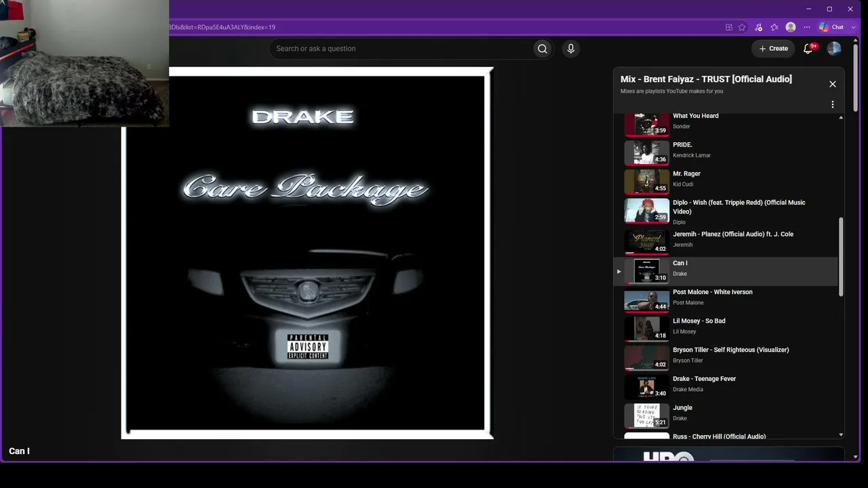Viewport: 868px width, 488px height.
Task: Click the browser extensions grid icon in address bar
Action: point(729,27)
